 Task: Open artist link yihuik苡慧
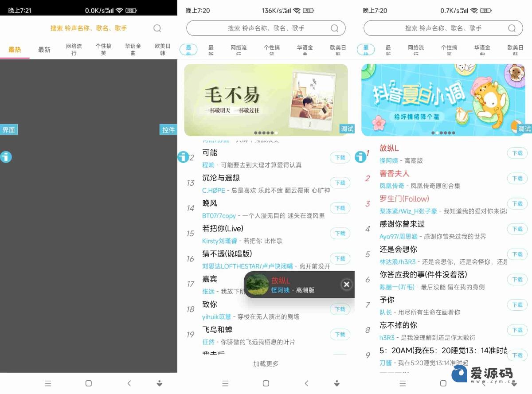point(217,316)
